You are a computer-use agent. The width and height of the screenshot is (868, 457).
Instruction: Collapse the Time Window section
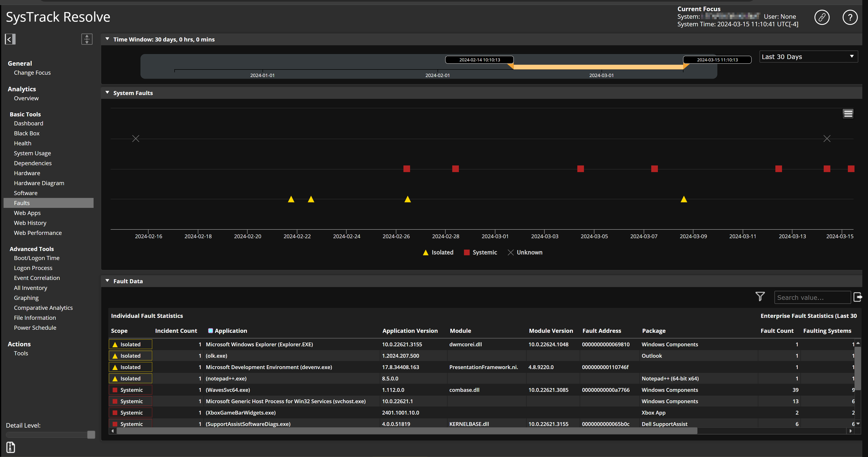pos(107,39)
